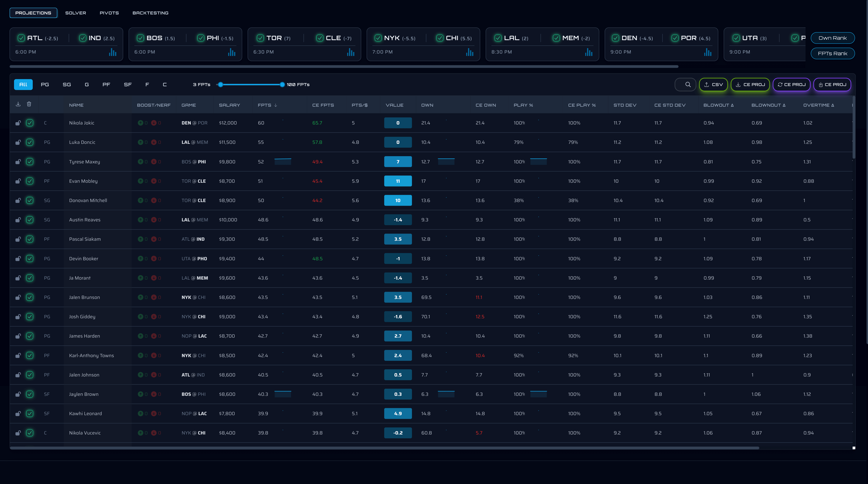The width and height of the screenshot is (868, 484).
Task: Uncheck the Tyrese Maxey player checkbox
Action: (30, 162)
